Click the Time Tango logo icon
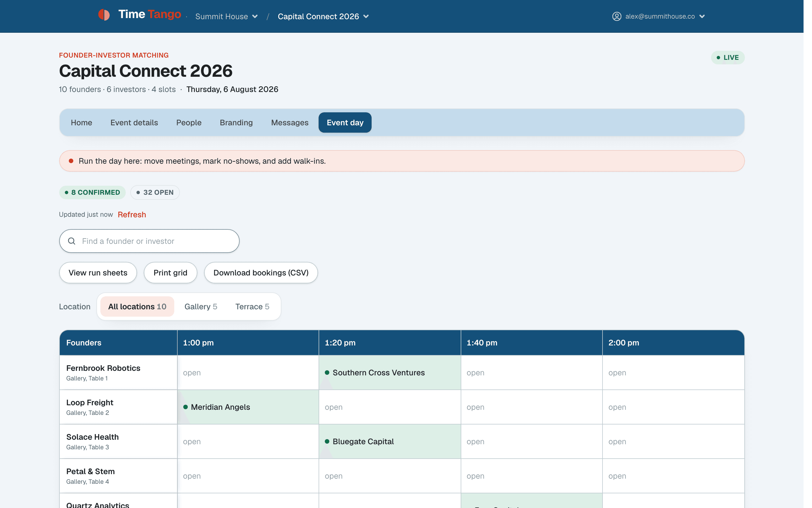The image size is (812, 508). tap(104, 15)
